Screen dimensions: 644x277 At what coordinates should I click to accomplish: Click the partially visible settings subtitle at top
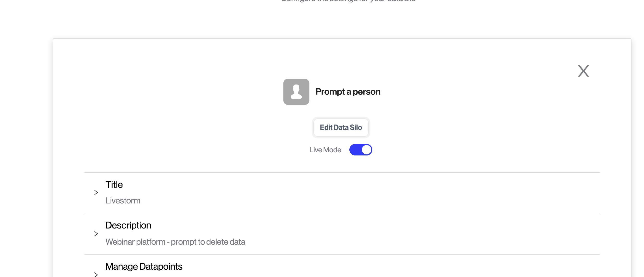click(348, 1)
